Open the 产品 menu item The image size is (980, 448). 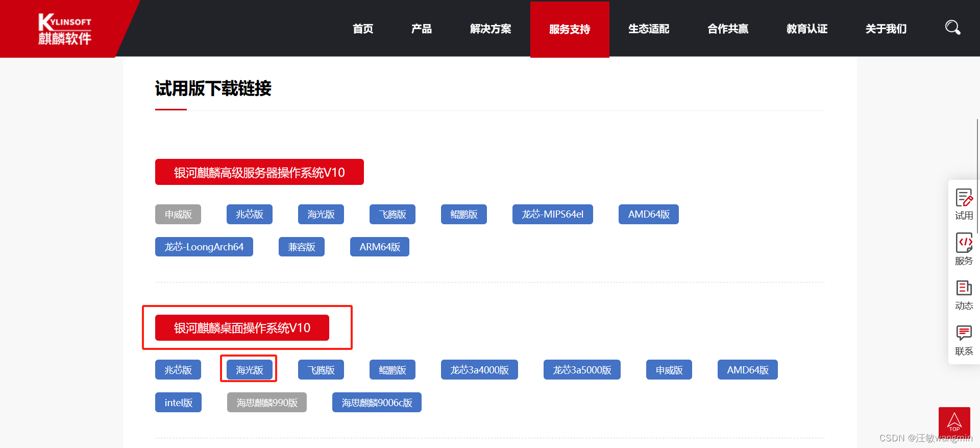point(422,29)
